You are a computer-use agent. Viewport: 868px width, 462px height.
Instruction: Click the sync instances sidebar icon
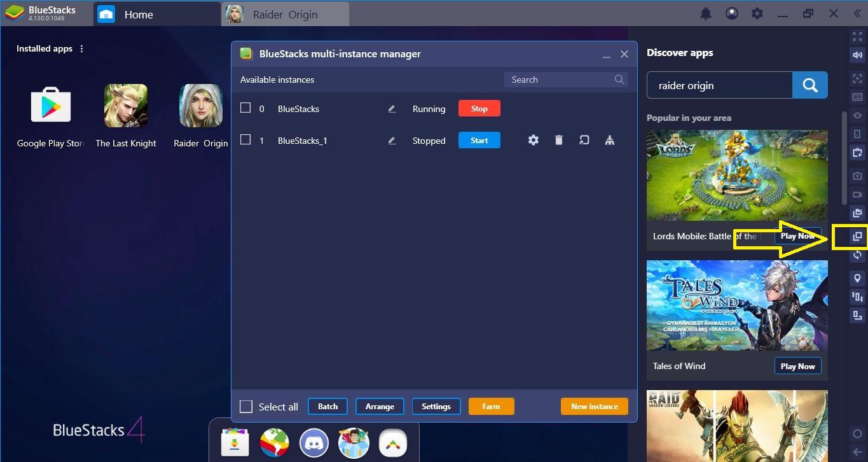[x=857, y=255]
